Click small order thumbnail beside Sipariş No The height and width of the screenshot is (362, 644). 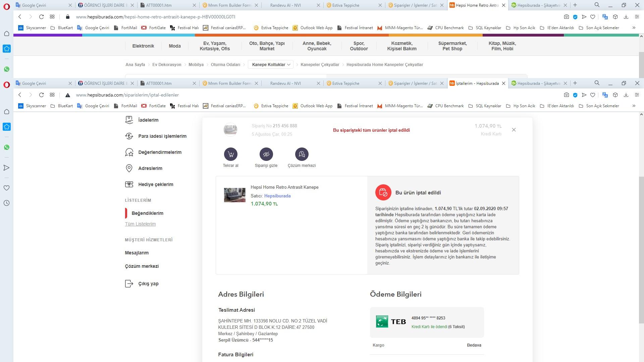point(230,129)
